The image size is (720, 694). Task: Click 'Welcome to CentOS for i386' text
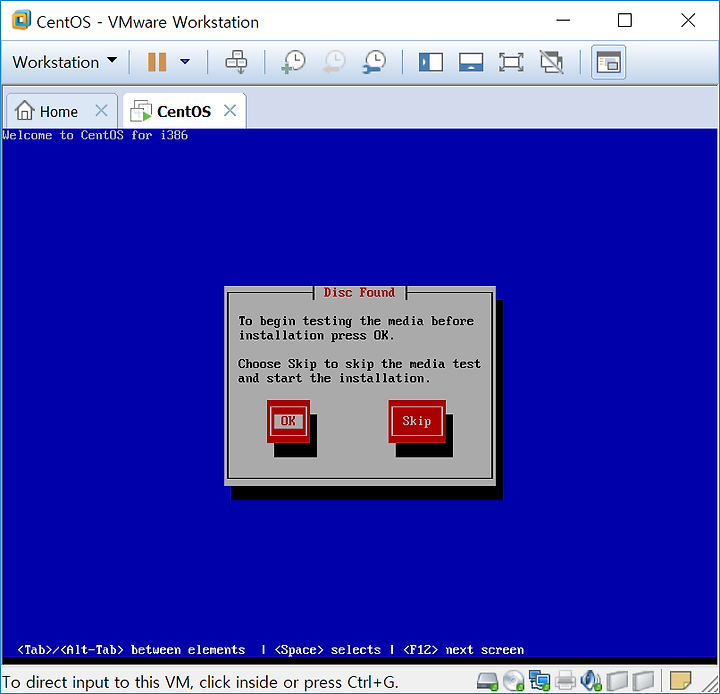click(95, 135)
